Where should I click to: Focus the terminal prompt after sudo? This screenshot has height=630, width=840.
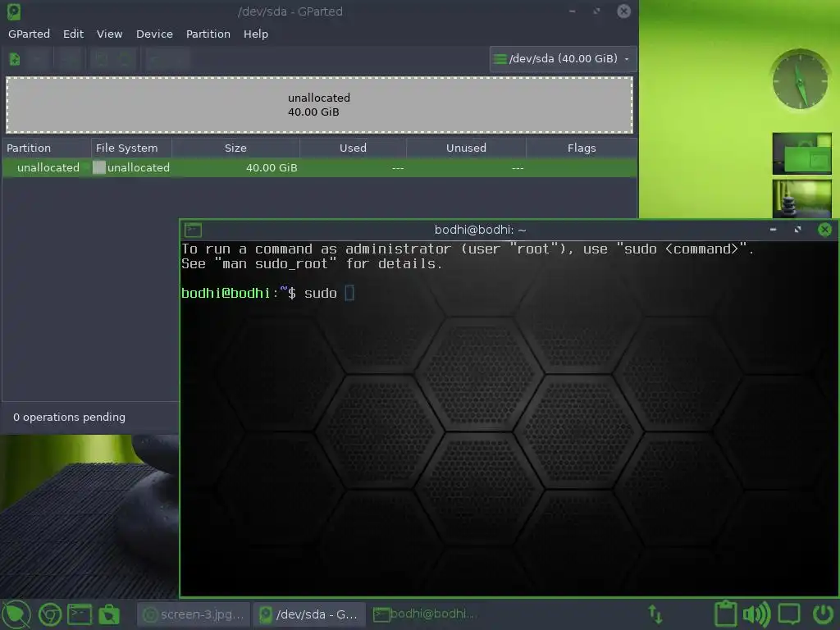click(349, 293)
